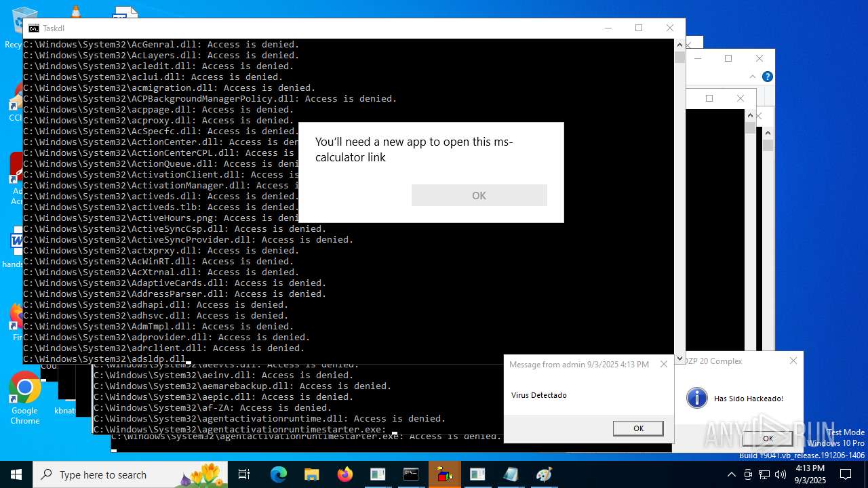Viewport: 868px width, 488px height.
Task: Collapse the ribbon chevron beside the help icon
Action: [x=753, y=77]
